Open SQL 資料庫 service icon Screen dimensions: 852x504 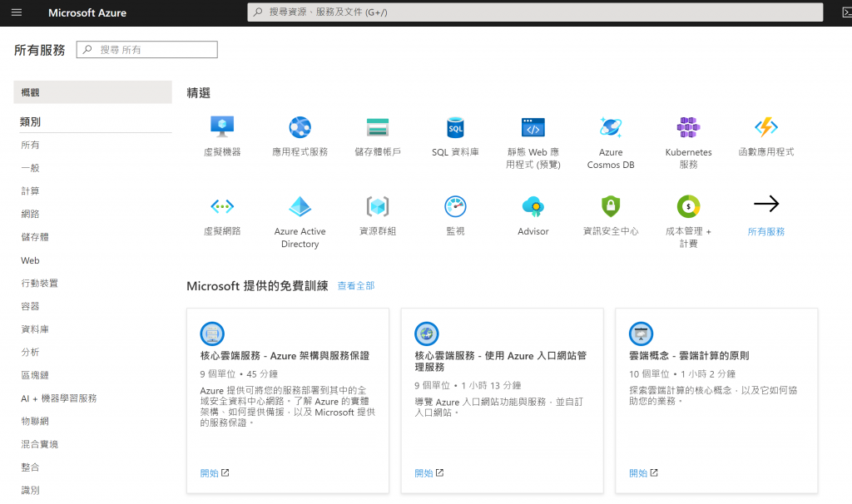point(455,127)
